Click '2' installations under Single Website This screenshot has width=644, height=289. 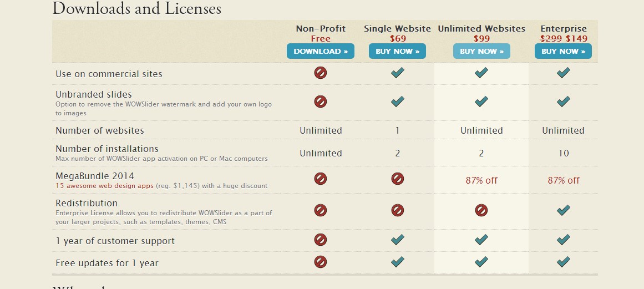[x=398, y=153]
